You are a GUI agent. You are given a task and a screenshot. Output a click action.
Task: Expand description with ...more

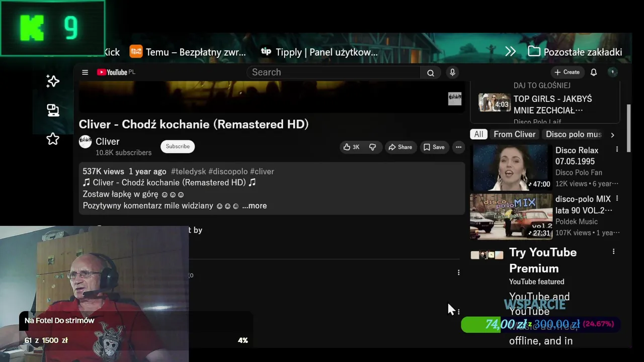[x=255, y=206]
